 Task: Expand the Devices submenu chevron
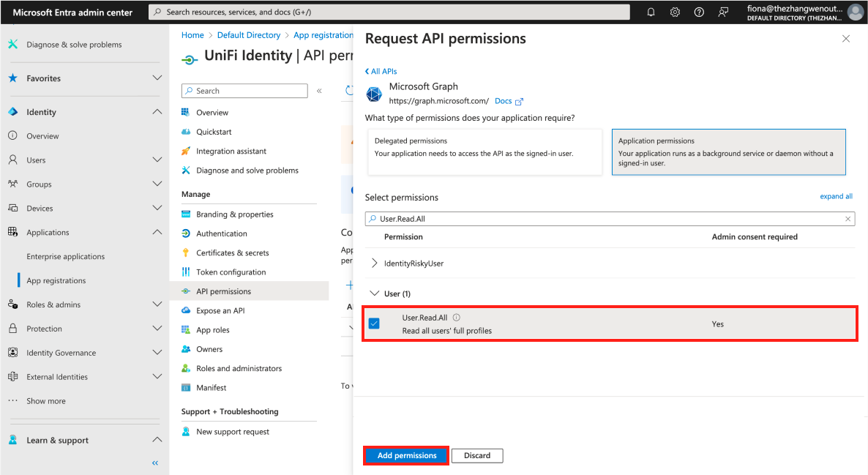tap(157, 208)
